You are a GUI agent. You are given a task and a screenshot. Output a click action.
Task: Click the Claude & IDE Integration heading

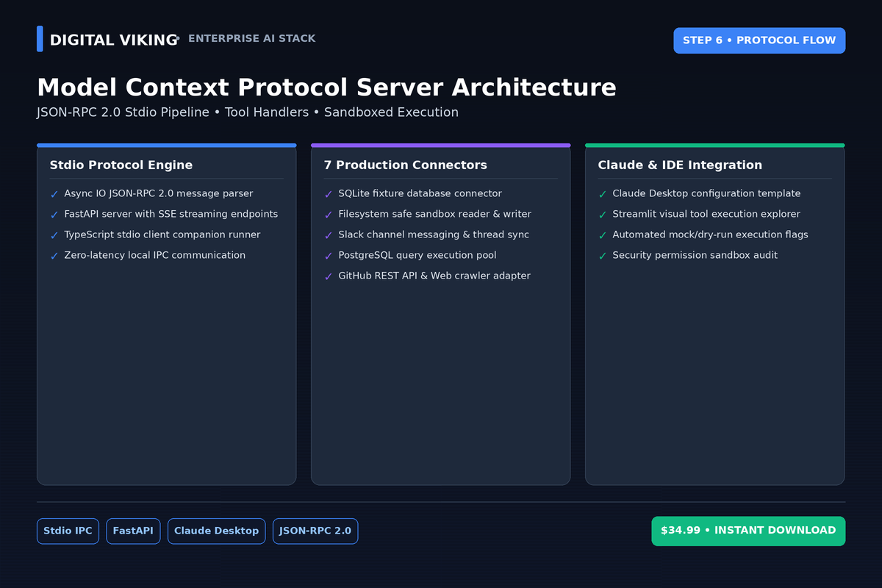tap(680, 165)
